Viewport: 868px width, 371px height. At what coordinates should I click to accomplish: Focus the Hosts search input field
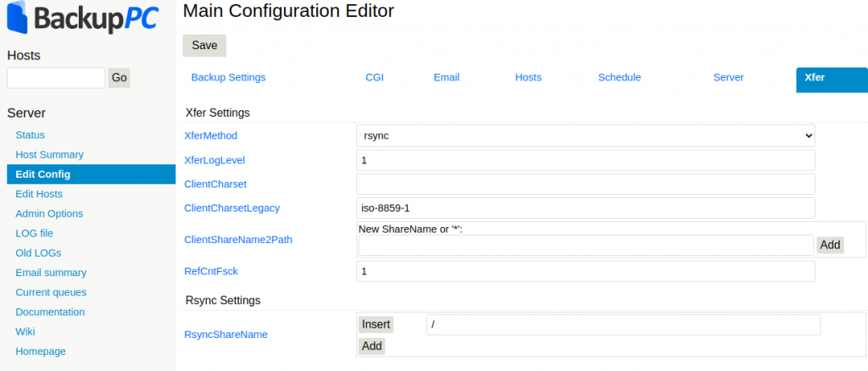(56, 78)
